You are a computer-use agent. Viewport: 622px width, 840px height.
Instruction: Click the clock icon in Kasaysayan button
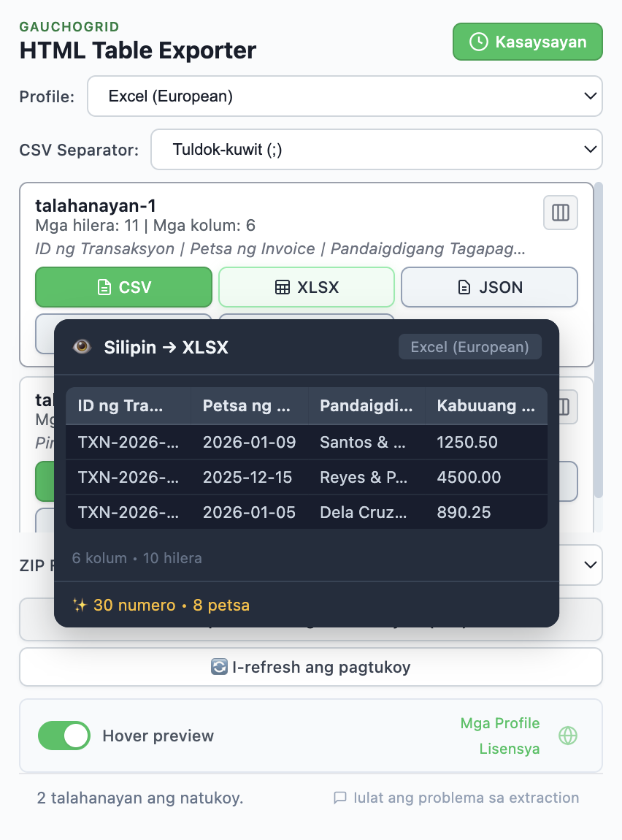point(478,42)
